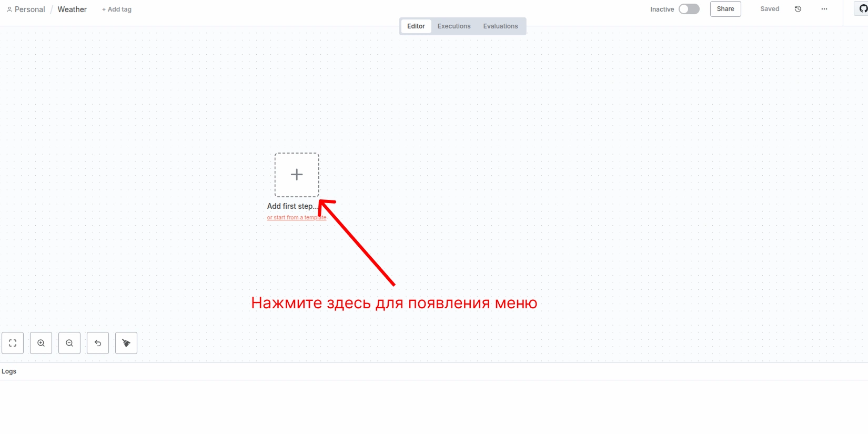Image resolution: width=868 pixels, height=434 pixels.
Task: Click the GitHub icon at top right
Action: (x=863, y=9)
